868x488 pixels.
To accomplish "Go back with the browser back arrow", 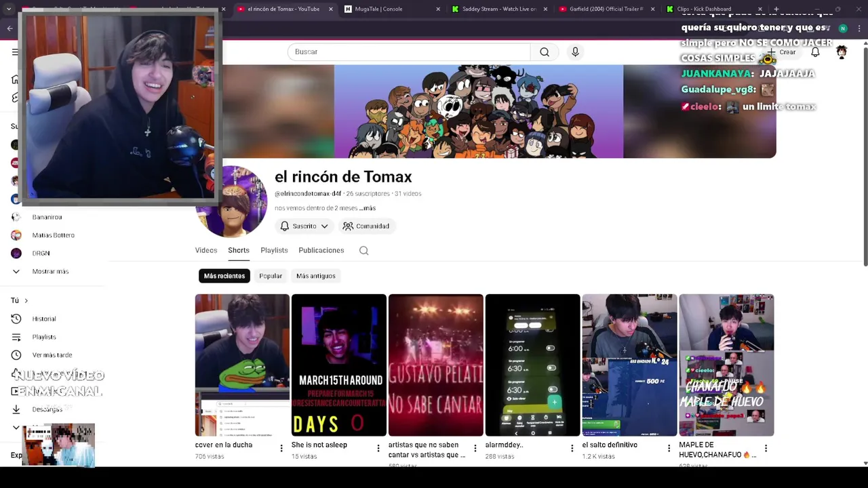I will 9,28.
